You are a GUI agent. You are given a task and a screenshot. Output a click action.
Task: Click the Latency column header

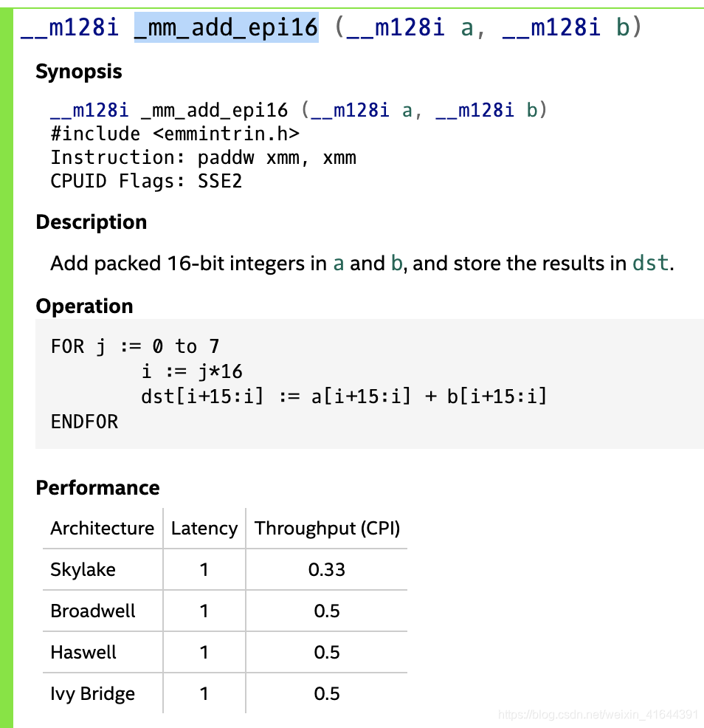[x=204, y=529]
